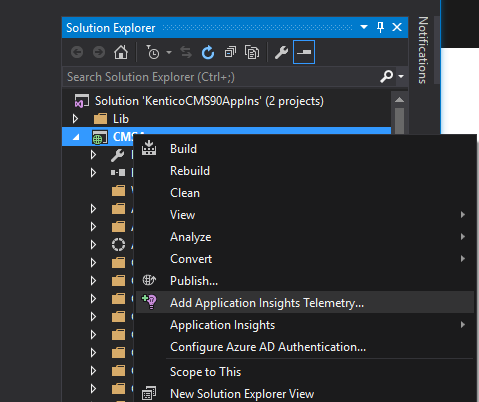Image resolution: width=479 pixels, height=402 pixels.
Task: Click the Search Solution Explorer field
Action: click(x=220, y=77)
